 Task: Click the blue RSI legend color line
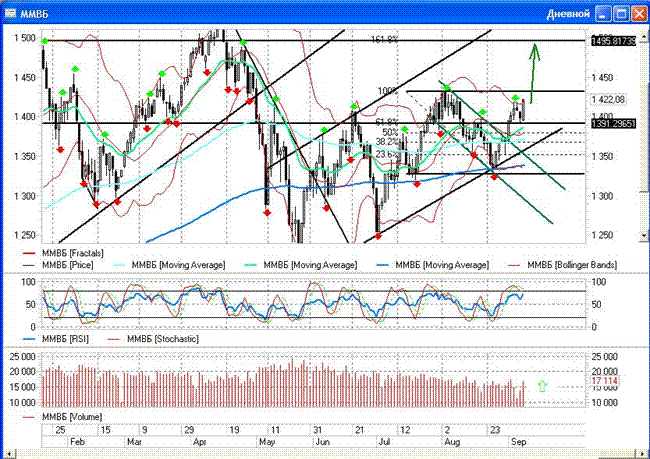[29, 339]
